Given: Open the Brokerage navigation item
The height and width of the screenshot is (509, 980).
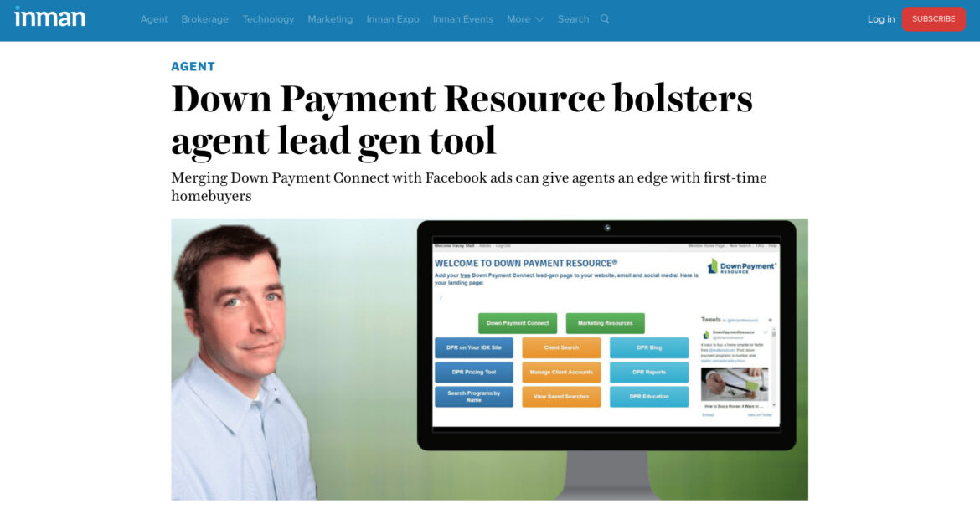Looking at the screenshot, I should 204,19.
